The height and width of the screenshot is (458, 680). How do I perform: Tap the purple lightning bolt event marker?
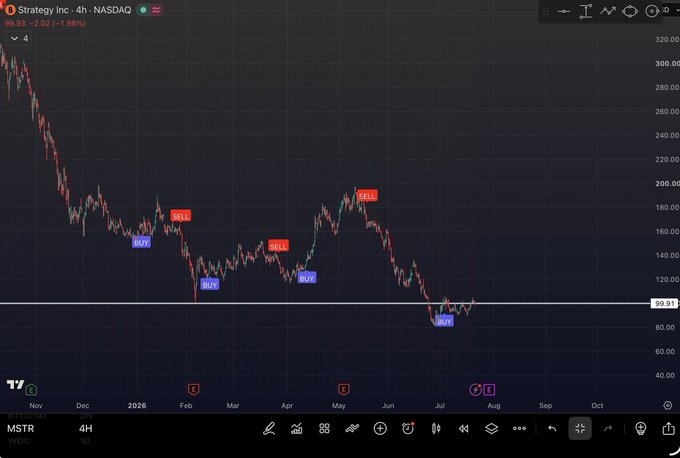(x=475, y=390)
